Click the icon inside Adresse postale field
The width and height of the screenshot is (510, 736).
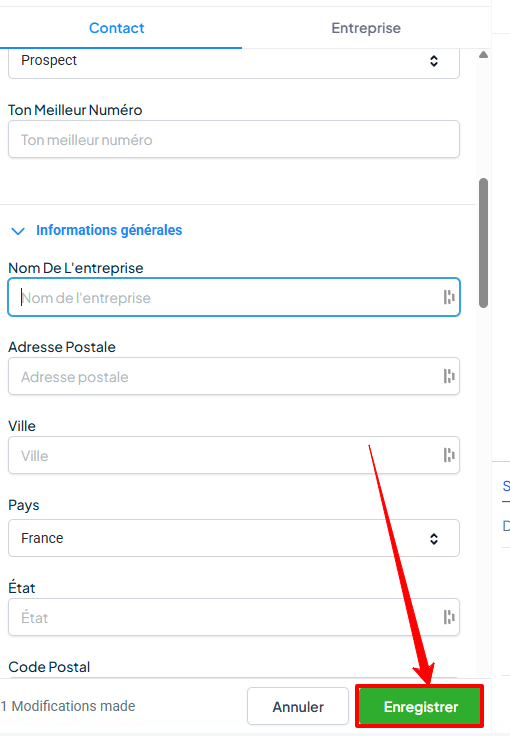pyautogui.click(x=449, y=376)
